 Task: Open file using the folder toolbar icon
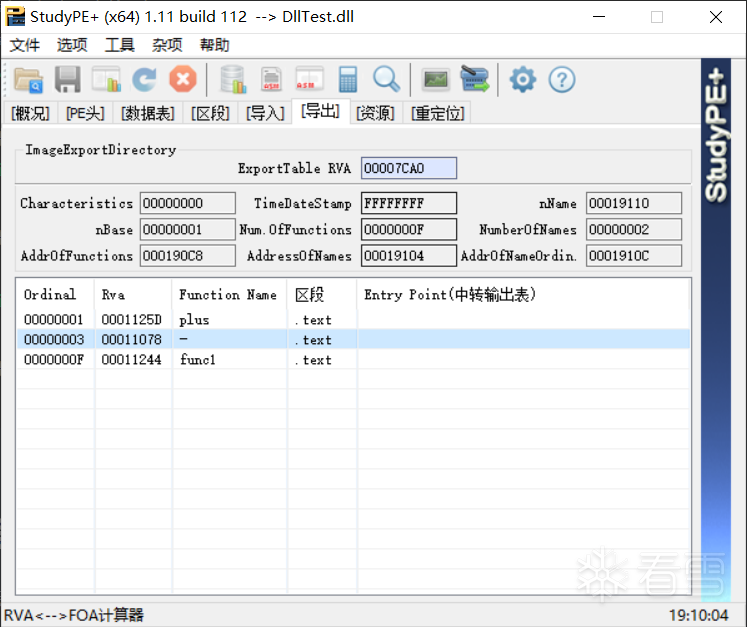pos(28,80)
